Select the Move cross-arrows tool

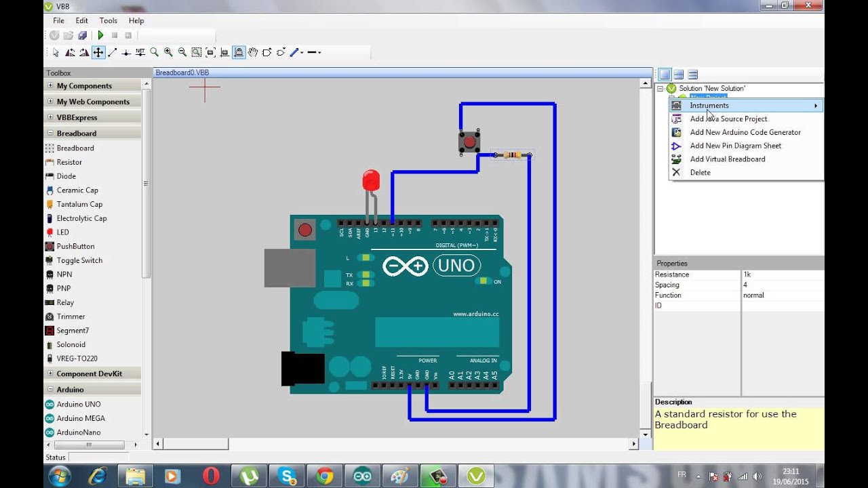pyautogui.click(x=98, y=52)
